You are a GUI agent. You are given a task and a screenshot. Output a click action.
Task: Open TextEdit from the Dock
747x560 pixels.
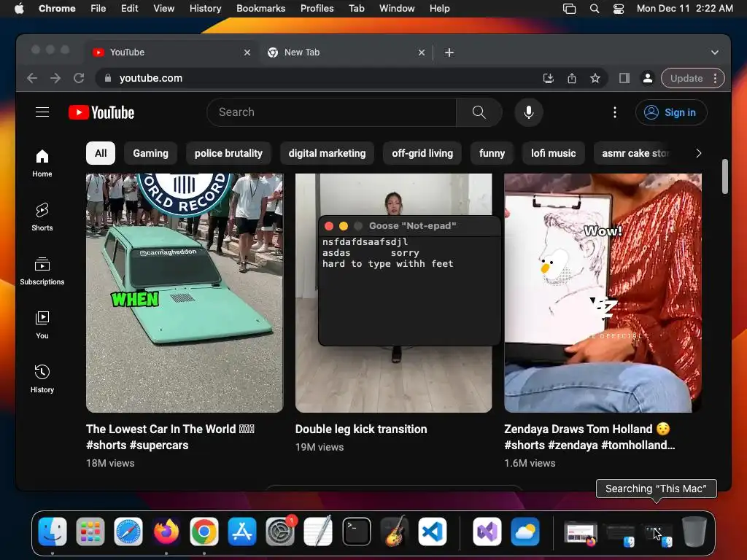pos(318,531)
